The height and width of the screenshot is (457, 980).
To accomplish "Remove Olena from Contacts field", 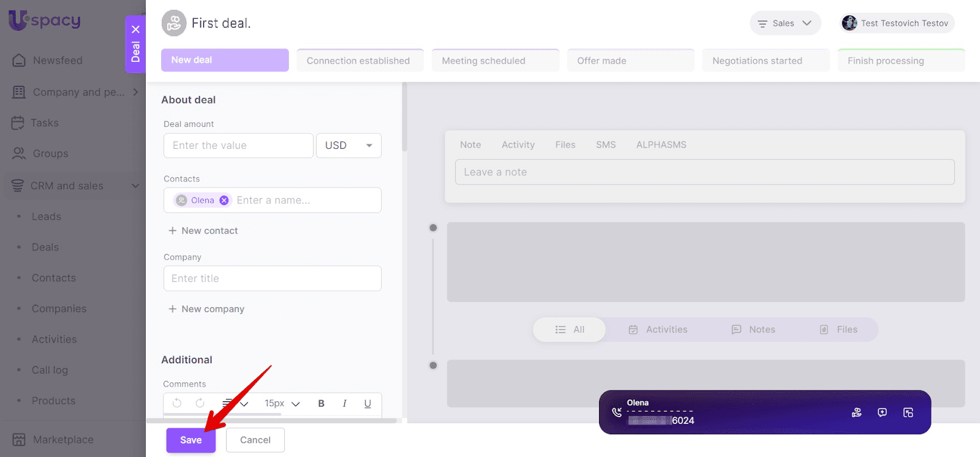I will pos(224,200).
